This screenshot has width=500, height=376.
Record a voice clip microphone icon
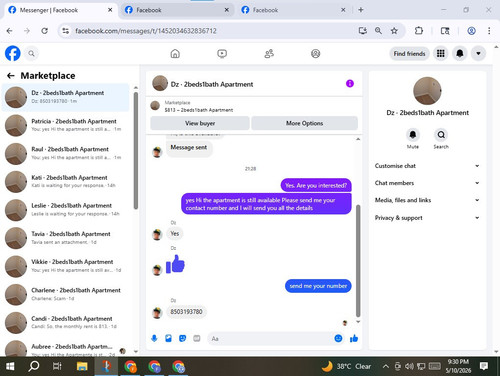click(154, 339)
